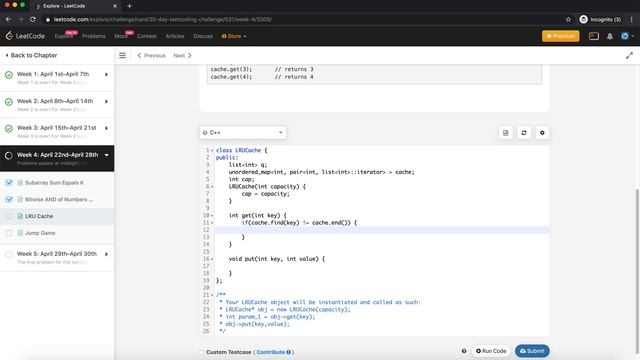
Task: Expand Week 3: April 15th-April 21st
Action: click(x=57, y=131)
